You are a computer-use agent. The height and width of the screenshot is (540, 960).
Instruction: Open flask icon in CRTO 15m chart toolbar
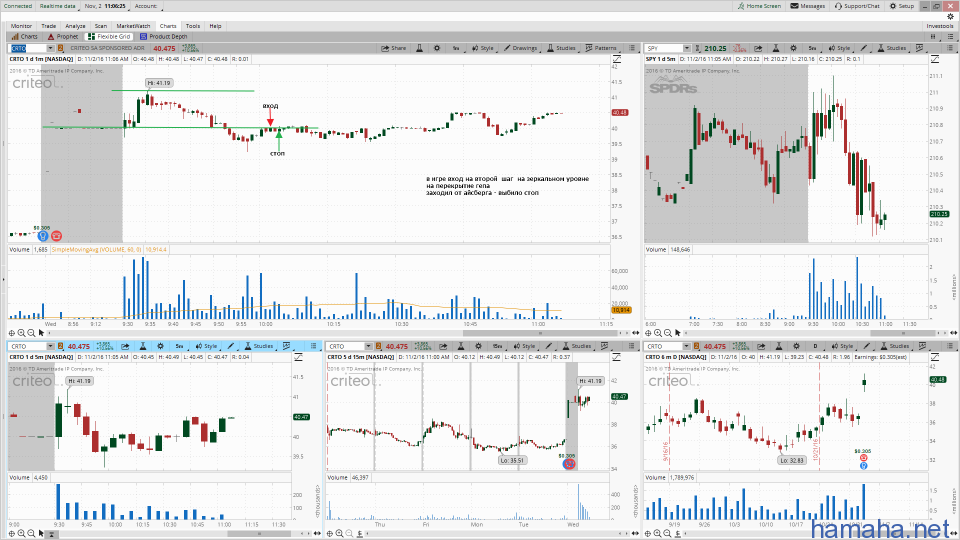(x=461, y=346)
